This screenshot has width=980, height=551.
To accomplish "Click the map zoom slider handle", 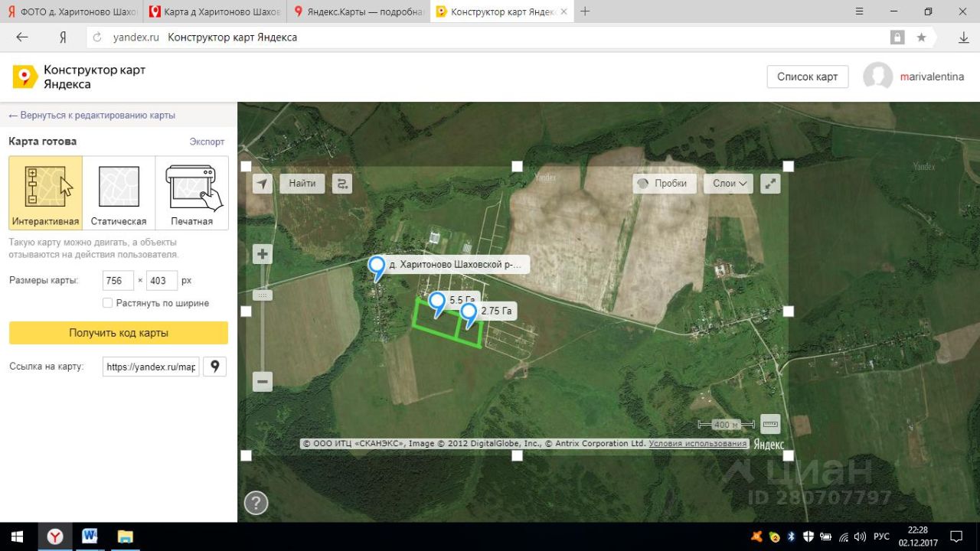I will point(263,295).
